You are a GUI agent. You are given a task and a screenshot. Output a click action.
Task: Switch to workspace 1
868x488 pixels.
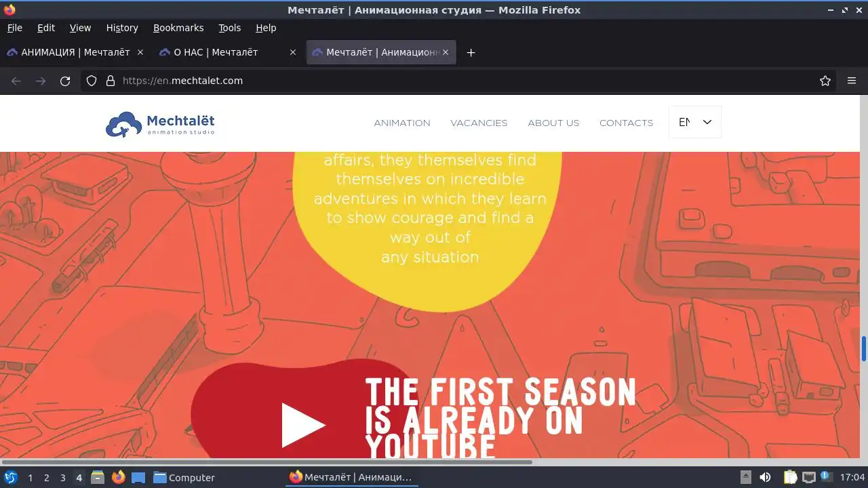point(30,478)
